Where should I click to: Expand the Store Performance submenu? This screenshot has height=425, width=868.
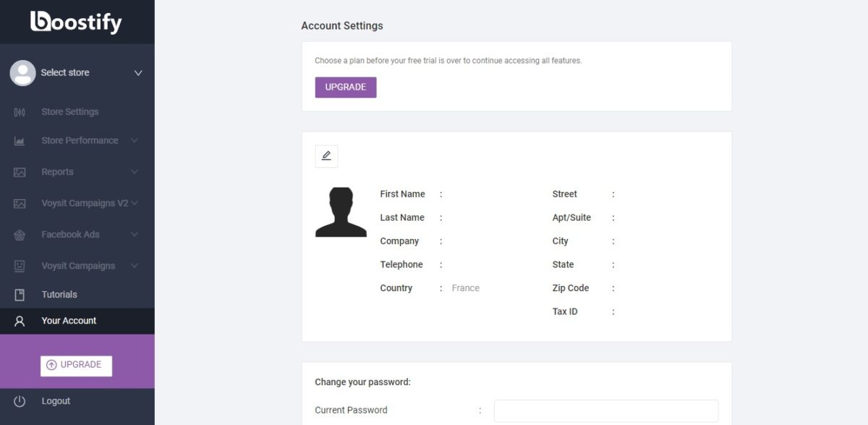point(134,140)
